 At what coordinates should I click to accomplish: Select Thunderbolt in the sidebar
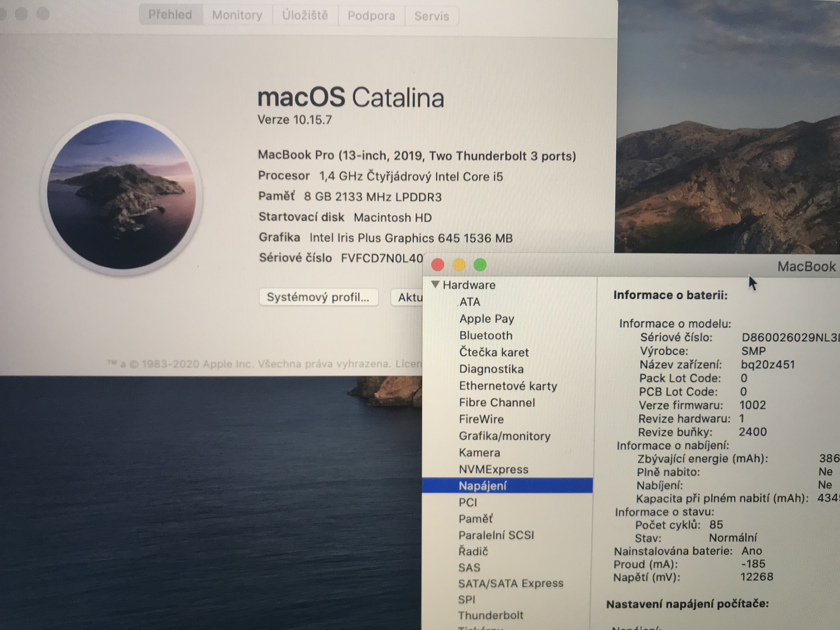[490, 615]
